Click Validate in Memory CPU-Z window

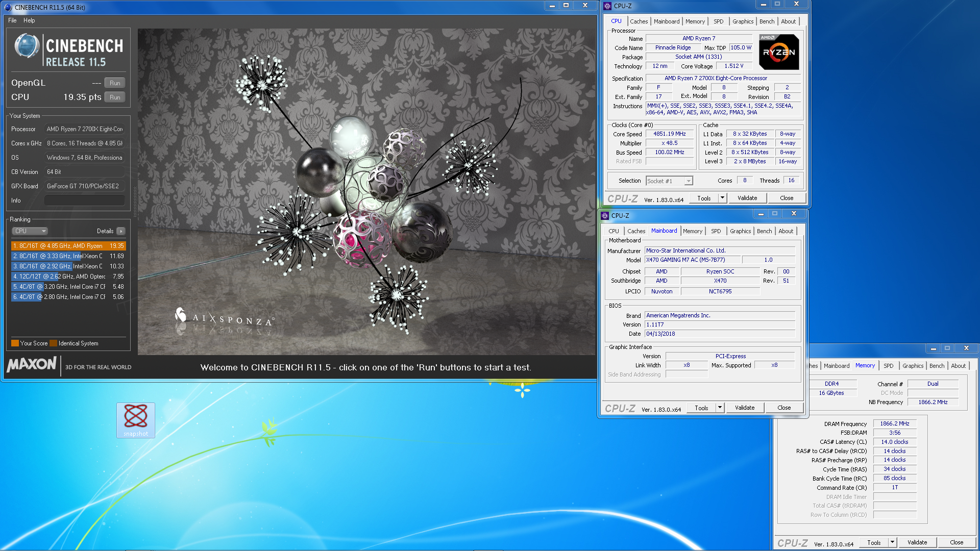coord(917,542)
